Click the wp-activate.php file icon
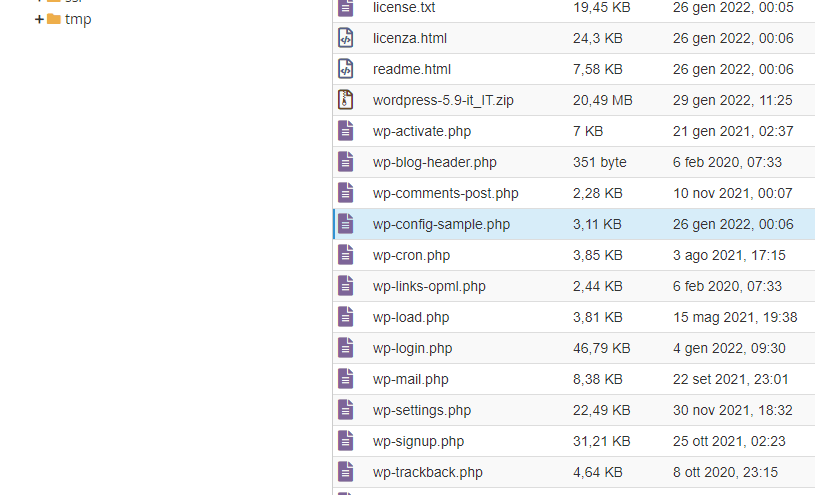 [346, 131]
